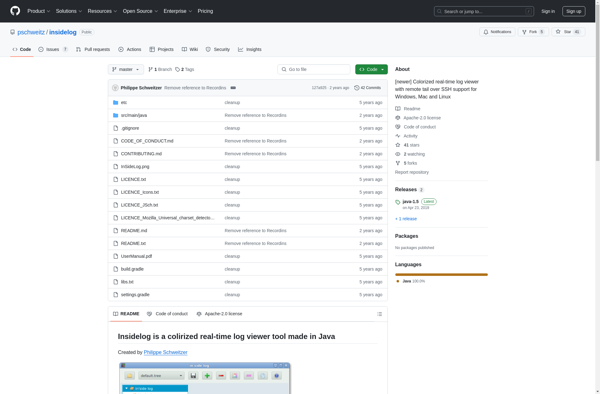Open the Projects tab
The height and width of the screenshot is (394, 600).
(x=161, y=49)
